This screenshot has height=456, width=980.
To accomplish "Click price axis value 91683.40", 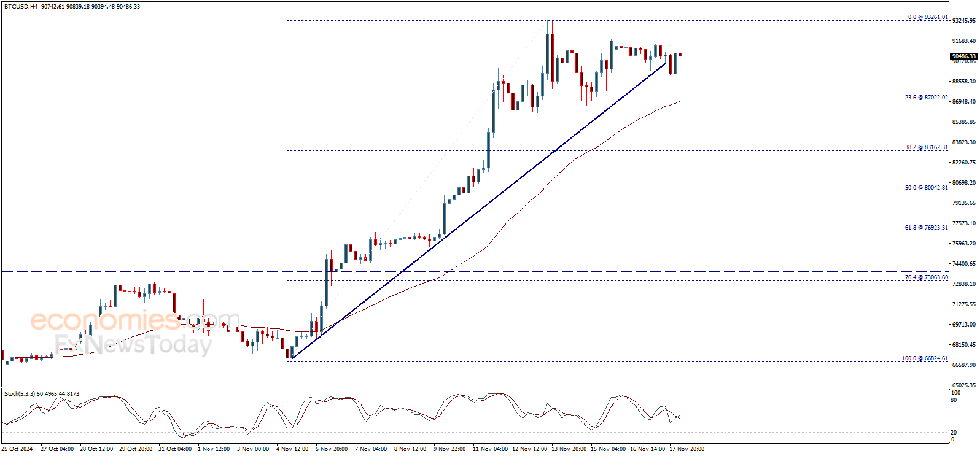I will (x=964, y=41).
